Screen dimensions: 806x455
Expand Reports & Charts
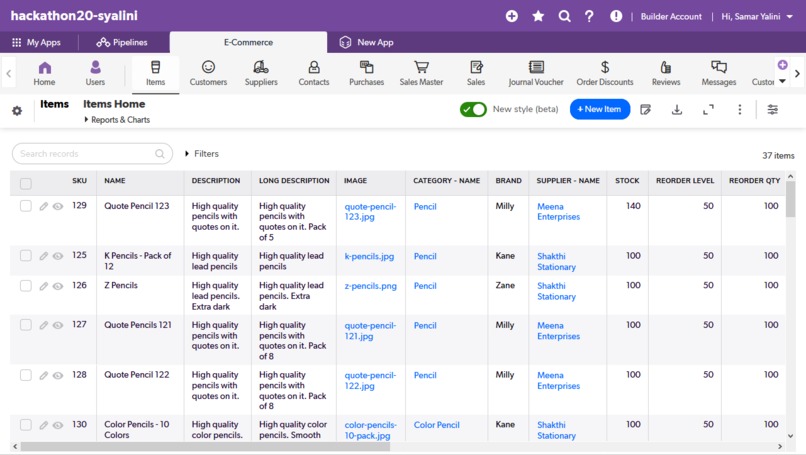117,120
